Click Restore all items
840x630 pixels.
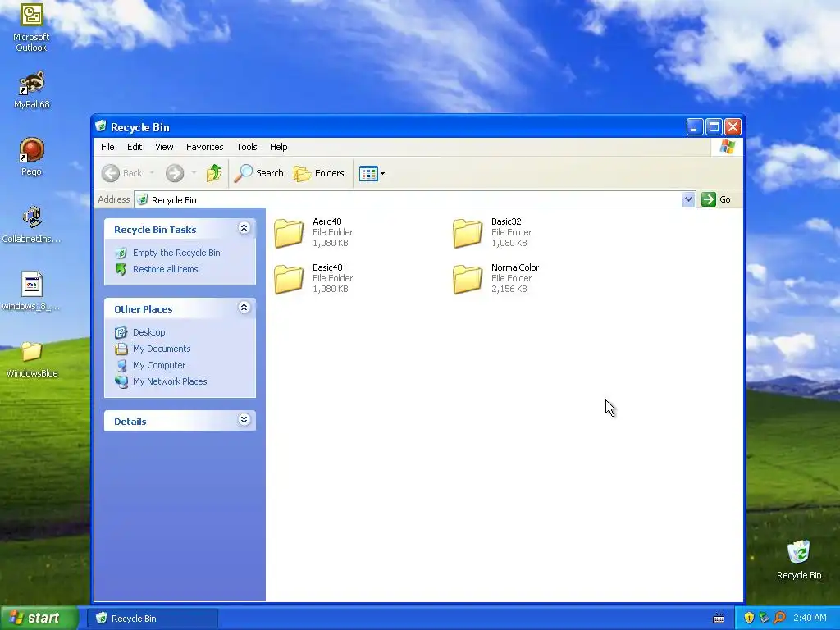[x=165, y=269]
